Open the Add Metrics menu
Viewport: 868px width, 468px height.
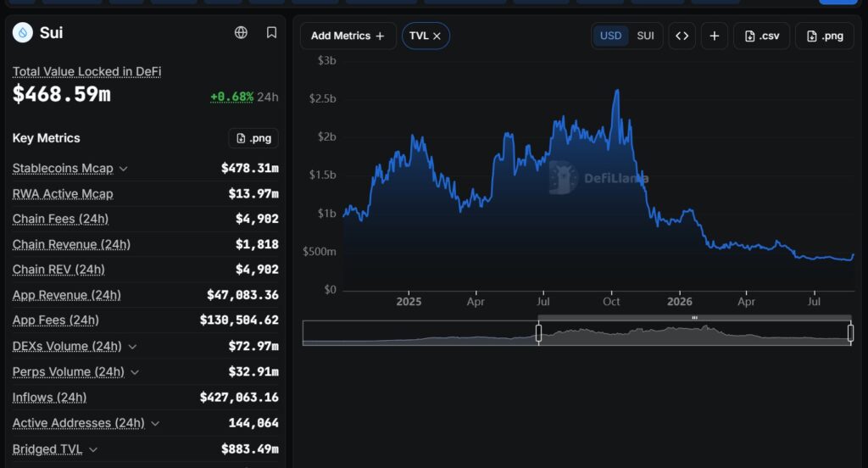(348, 36)
